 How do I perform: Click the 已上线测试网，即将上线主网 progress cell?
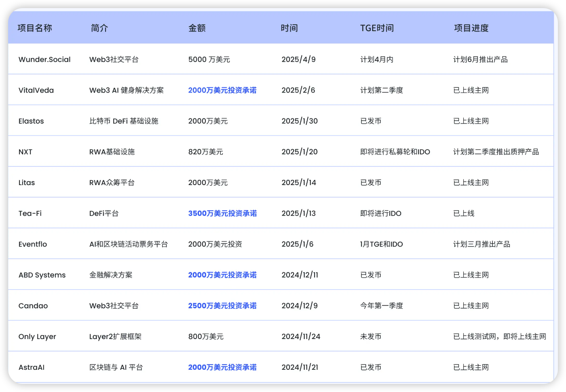(x=500, y=337)
